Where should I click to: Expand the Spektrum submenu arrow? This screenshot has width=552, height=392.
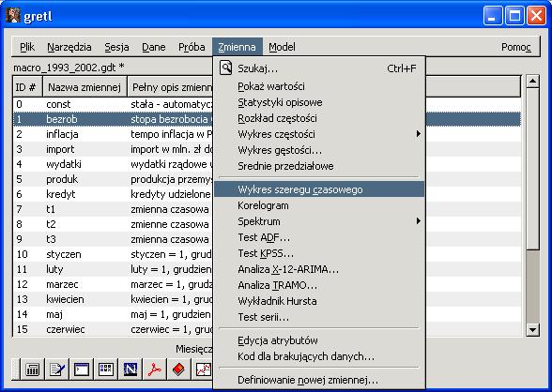[419, 220]
